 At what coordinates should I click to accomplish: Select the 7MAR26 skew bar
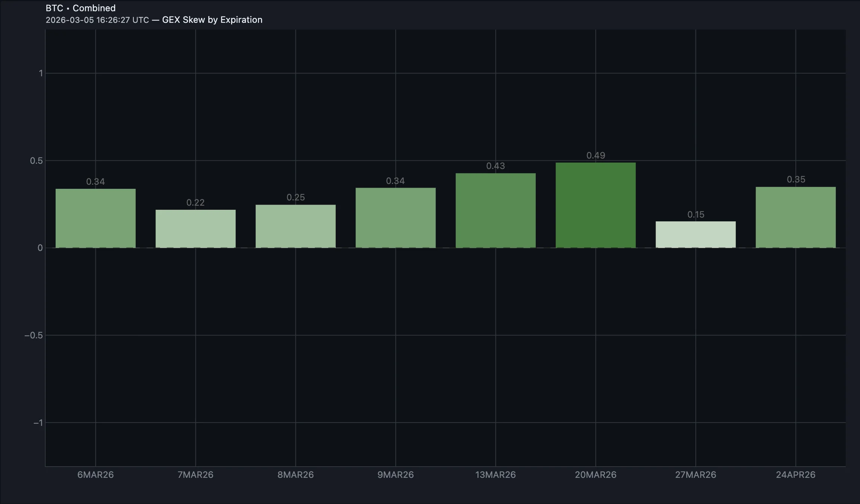pos(196,228)
